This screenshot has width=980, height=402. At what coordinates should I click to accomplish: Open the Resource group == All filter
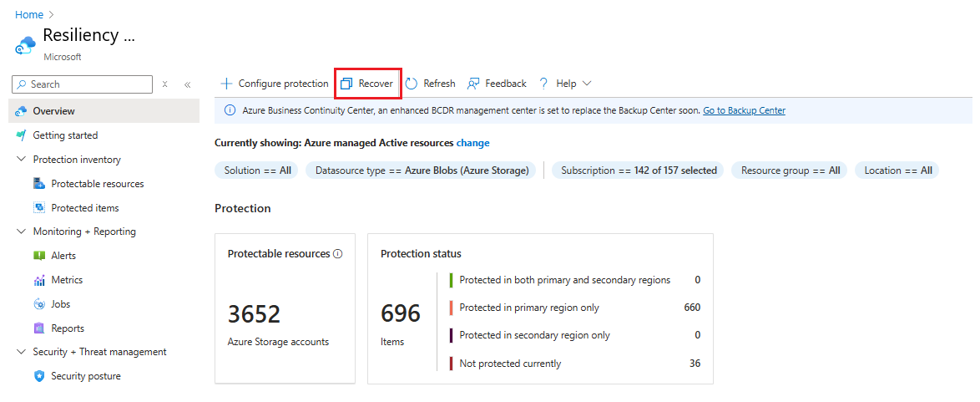tap(790, 170)
